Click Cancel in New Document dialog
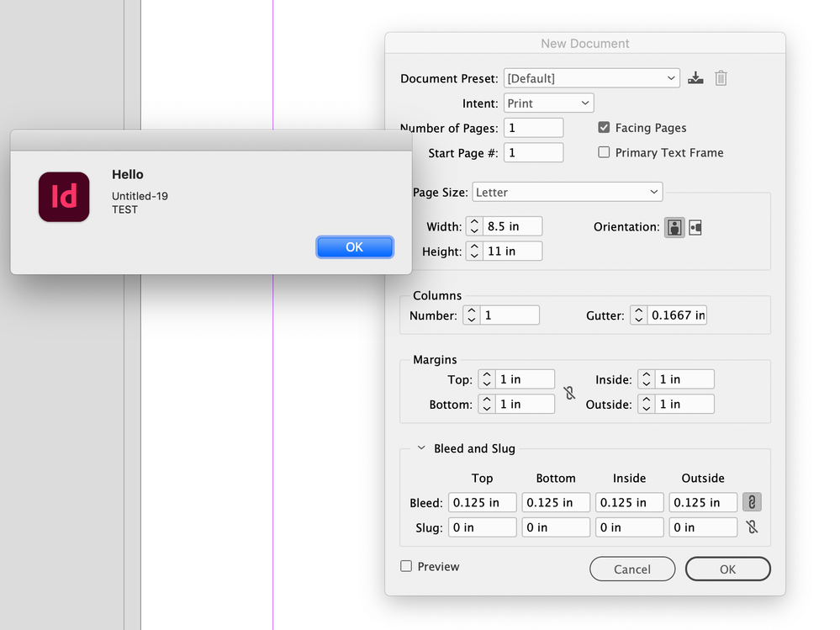 click(x=632, y=569)
